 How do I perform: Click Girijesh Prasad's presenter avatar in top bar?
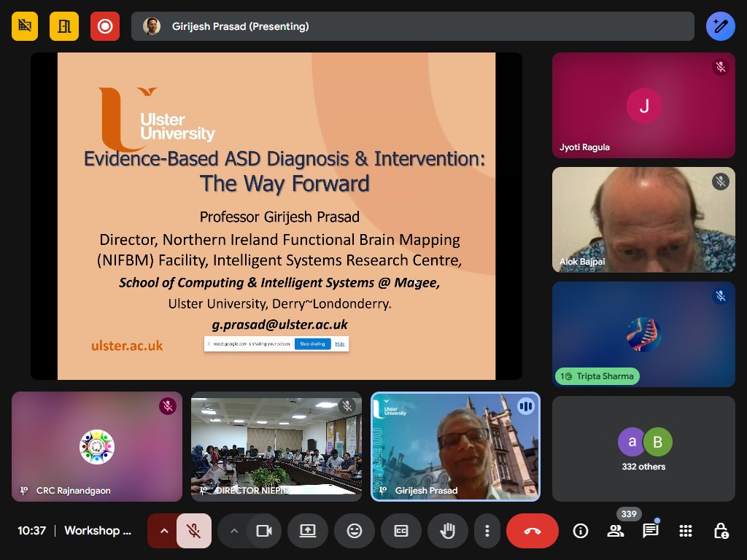click(152, 26)
